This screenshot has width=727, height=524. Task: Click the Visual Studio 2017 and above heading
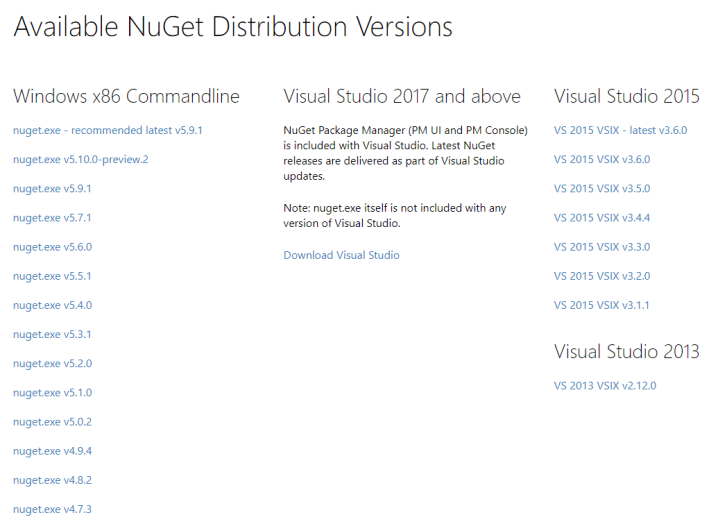click(x=402, y=96)
